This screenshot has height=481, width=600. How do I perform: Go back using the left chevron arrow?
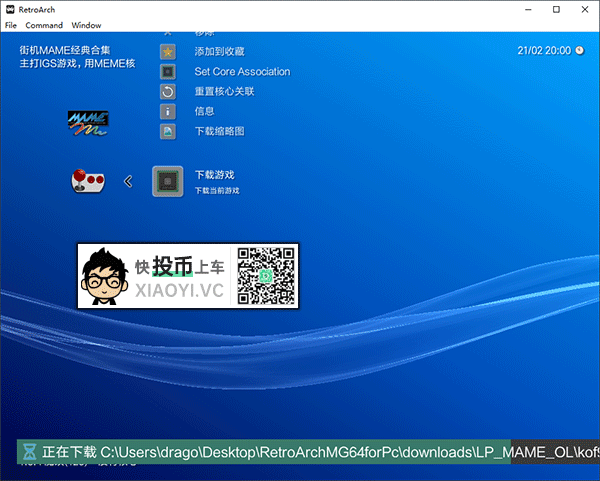coord(128,181)
